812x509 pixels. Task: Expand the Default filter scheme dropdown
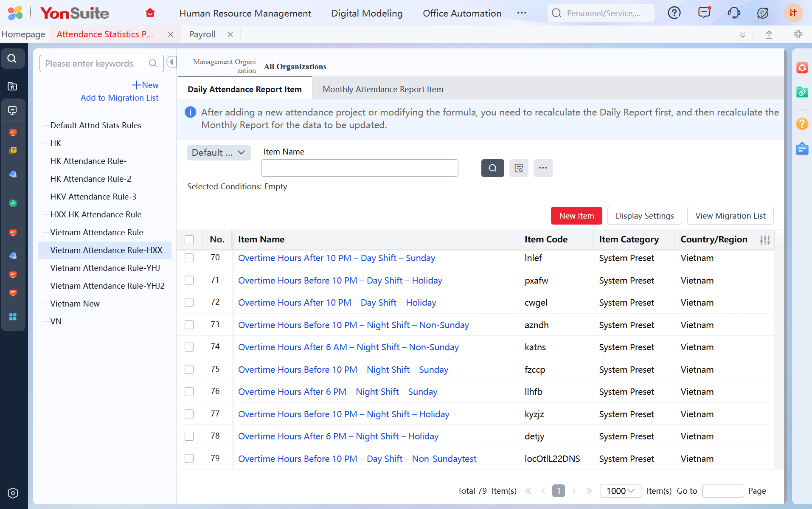(219, 153)
